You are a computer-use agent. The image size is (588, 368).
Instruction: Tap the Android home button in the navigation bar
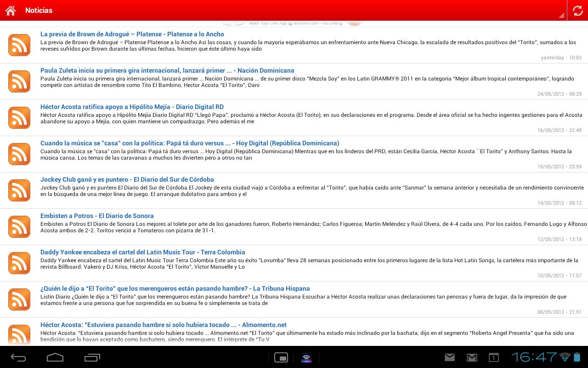pos(55,357)
